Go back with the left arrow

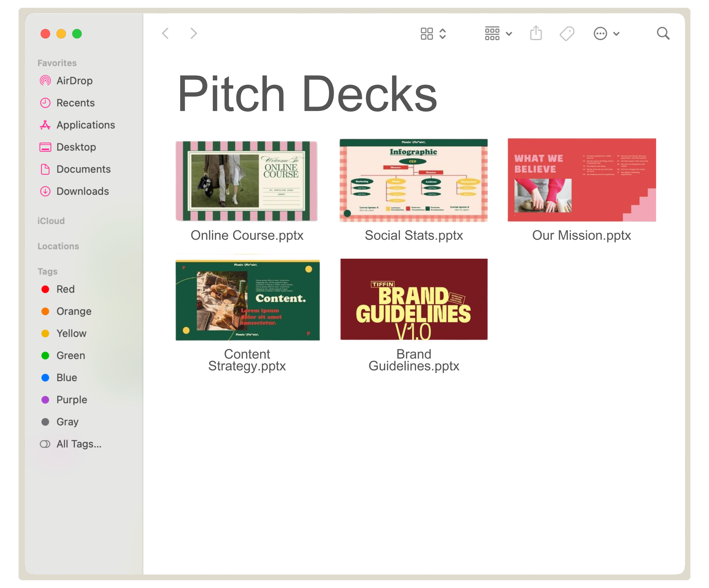click(x=165, y=33)
